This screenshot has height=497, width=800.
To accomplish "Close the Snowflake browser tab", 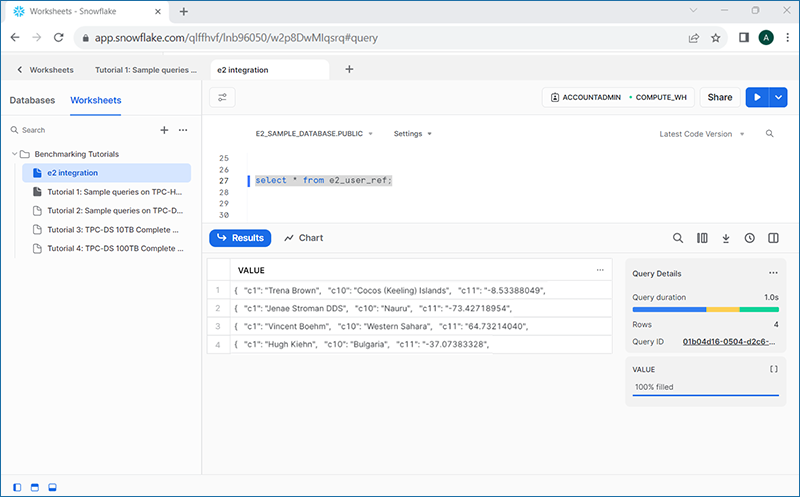I will click(158, 11).
